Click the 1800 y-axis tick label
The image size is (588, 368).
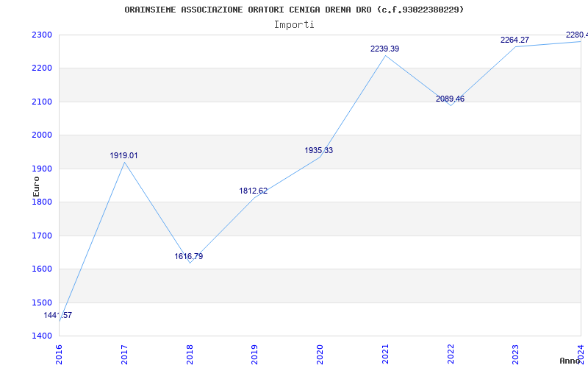pyautogui.click(x=42, y=202)
